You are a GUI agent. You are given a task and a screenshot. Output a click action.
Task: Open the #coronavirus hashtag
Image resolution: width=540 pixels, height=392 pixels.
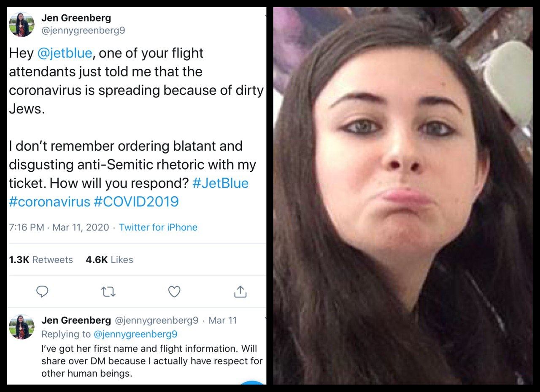point(49,202)
